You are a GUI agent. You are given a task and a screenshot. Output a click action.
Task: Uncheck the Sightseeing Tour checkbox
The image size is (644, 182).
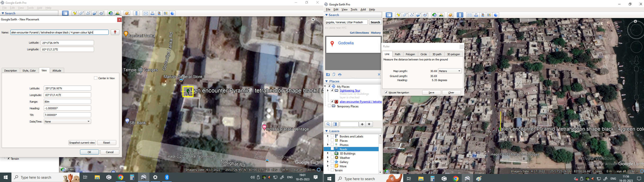332,90
